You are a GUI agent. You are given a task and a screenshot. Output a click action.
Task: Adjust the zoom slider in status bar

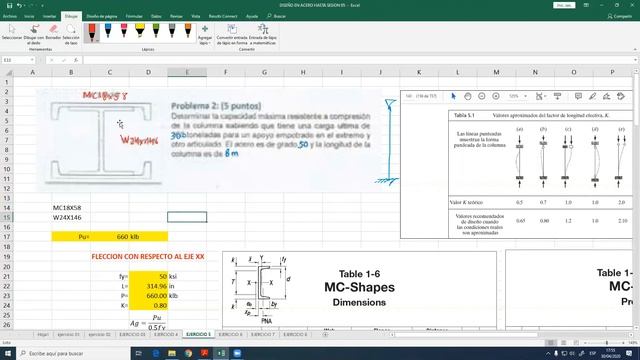[x=607, y=343]
